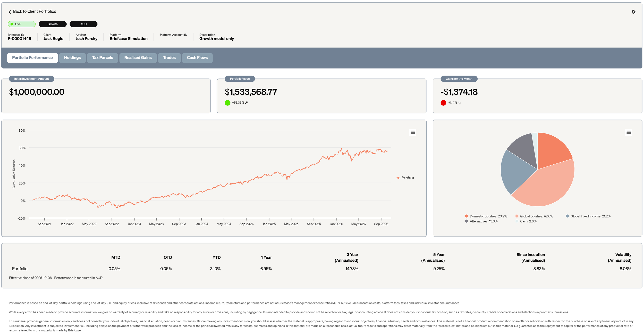644x335 pixels.
Task: Click the back arrow chevron icon
Action: [x=10, y=12]
